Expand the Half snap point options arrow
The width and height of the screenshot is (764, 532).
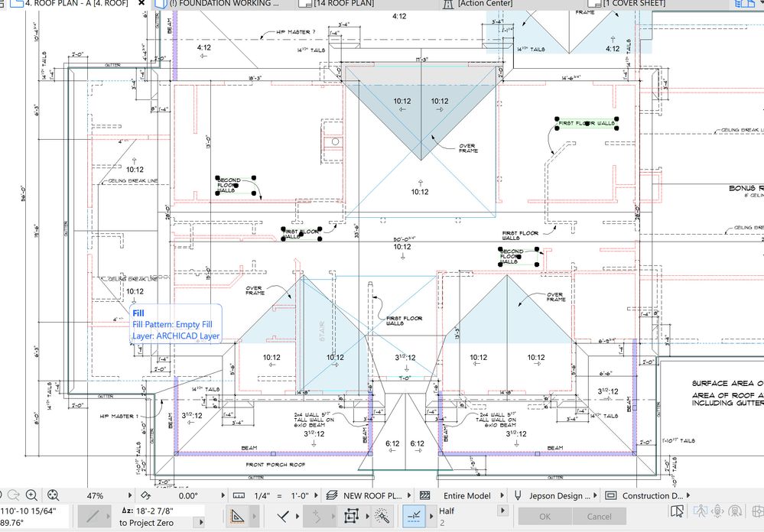click(x=502, y=511)
